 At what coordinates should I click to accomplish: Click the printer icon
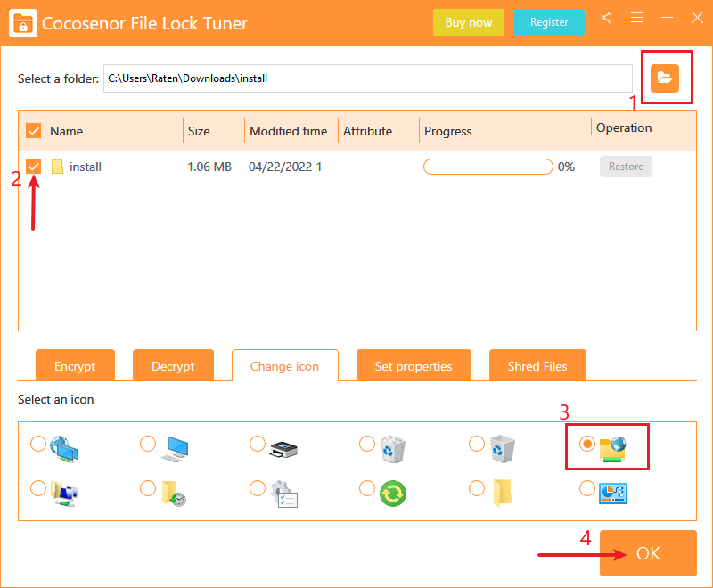tap(283, 449)
